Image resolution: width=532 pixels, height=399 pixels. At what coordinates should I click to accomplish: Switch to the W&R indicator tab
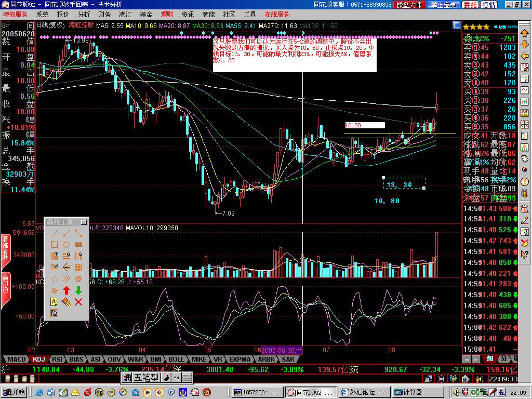coord(136,360)
